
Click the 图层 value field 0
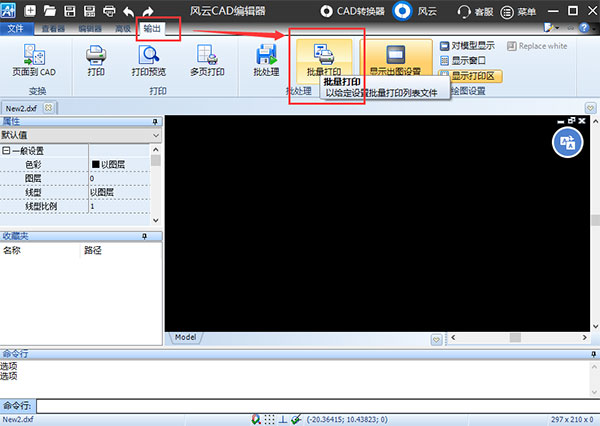tap(119, 179)
